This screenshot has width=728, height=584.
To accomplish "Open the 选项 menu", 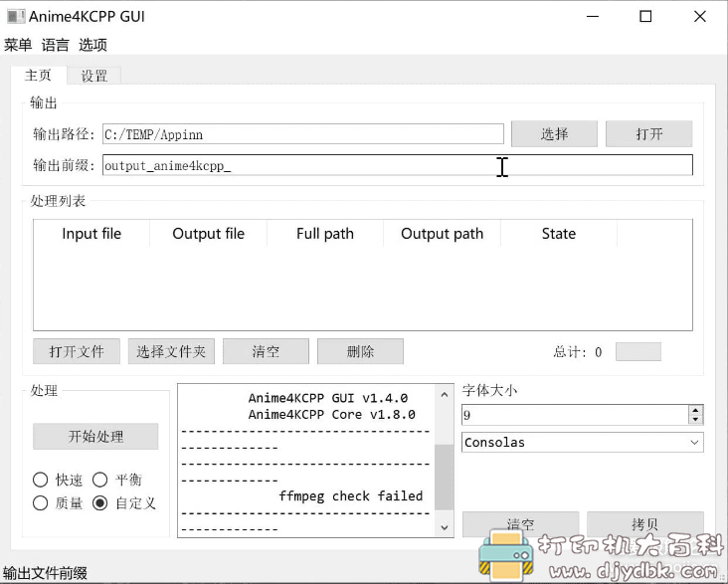I will 92,45.
